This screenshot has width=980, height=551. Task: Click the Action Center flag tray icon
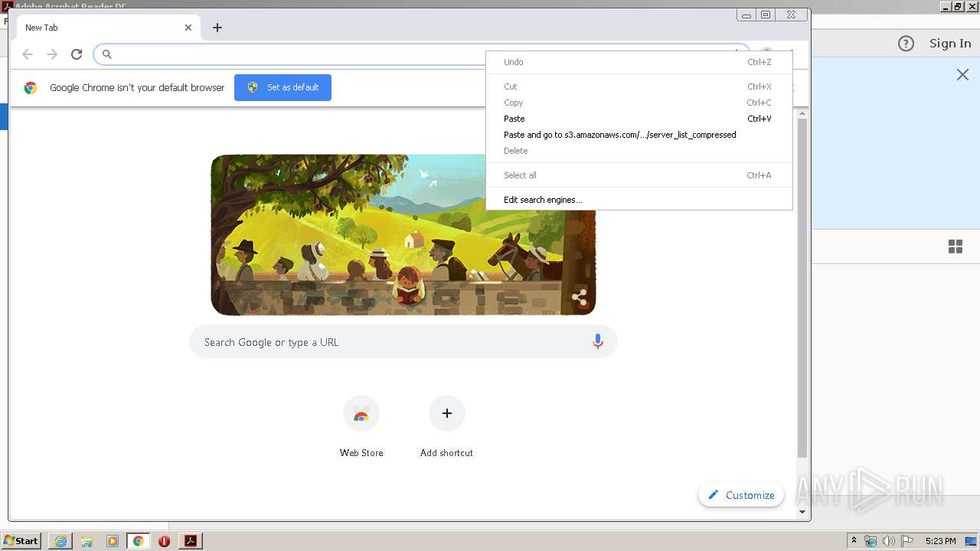click(x=907, y=541)
